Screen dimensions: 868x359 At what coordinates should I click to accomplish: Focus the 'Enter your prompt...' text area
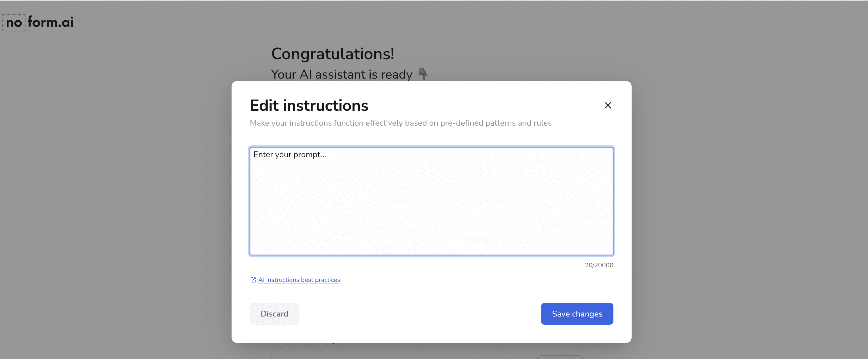(431, 201)
